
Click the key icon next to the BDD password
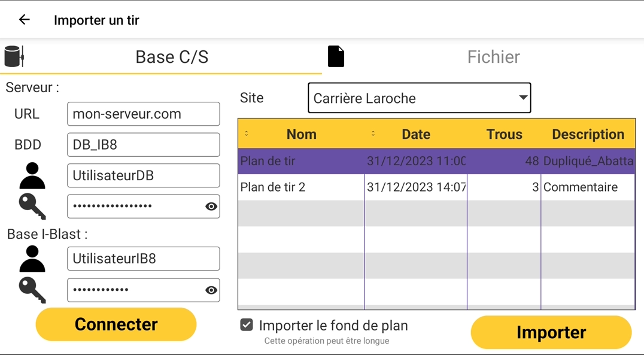click(x=32, y=206)
